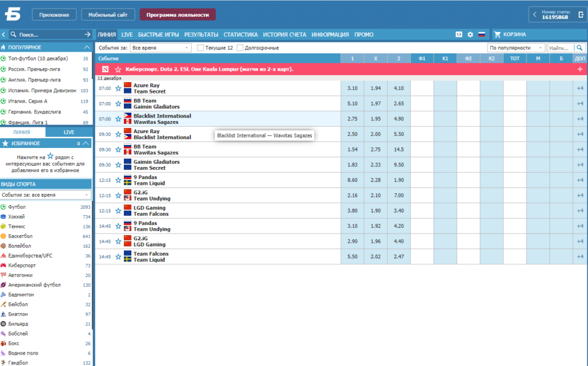This screenshot has height=366, width=588.
Task: Open the Все время events dropdown
Action: point(161,48)
